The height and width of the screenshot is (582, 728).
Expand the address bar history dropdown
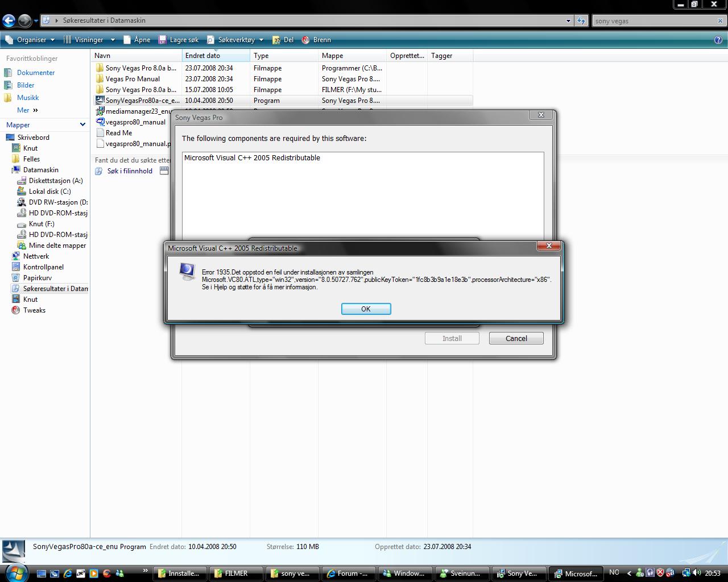(x=568, y=21)
